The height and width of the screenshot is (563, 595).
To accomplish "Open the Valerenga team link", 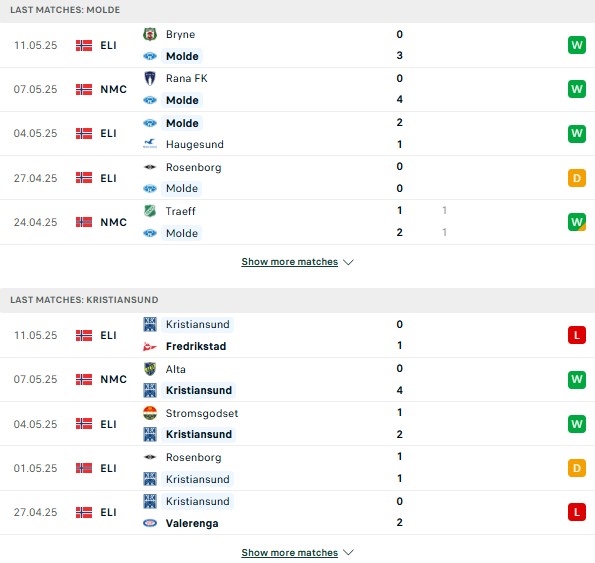I will 192,524.
